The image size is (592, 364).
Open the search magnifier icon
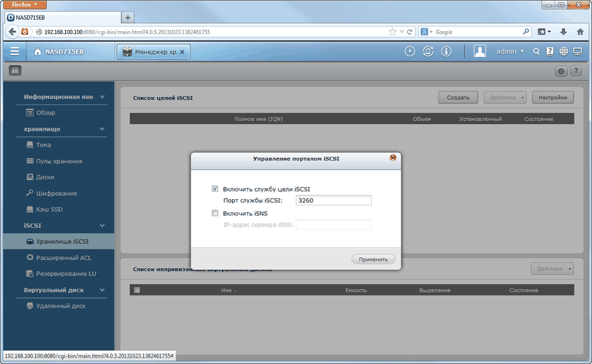pyautogui.click(x=537, y=52)
